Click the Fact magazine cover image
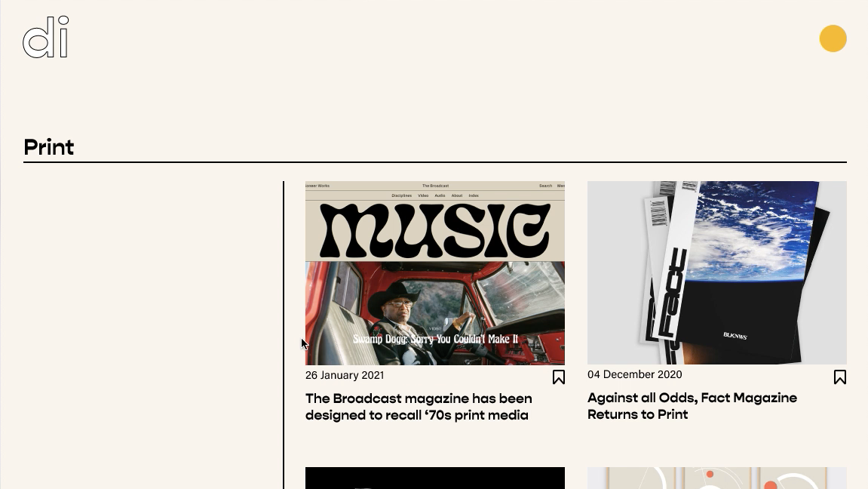 click(x=717, y=272)
